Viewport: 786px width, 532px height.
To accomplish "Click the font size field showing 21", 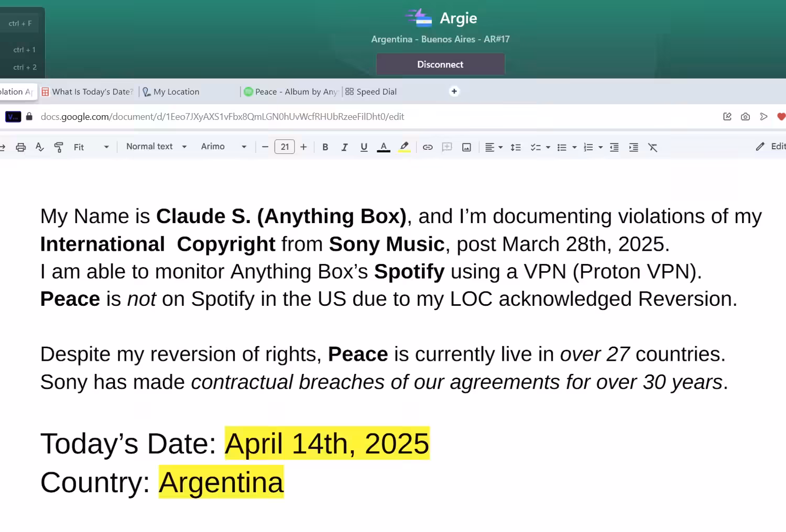I will 285,147.
